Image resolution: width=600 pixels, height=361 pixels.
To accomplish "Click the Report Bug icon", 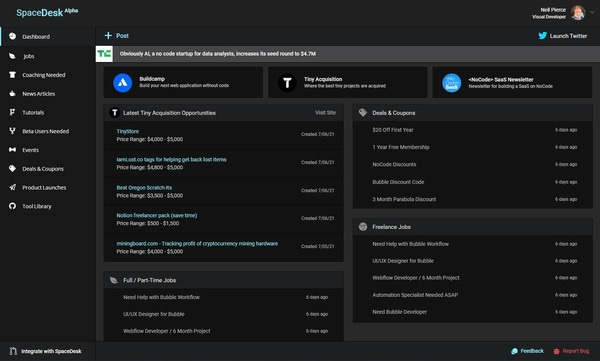I will pos(556,351).
